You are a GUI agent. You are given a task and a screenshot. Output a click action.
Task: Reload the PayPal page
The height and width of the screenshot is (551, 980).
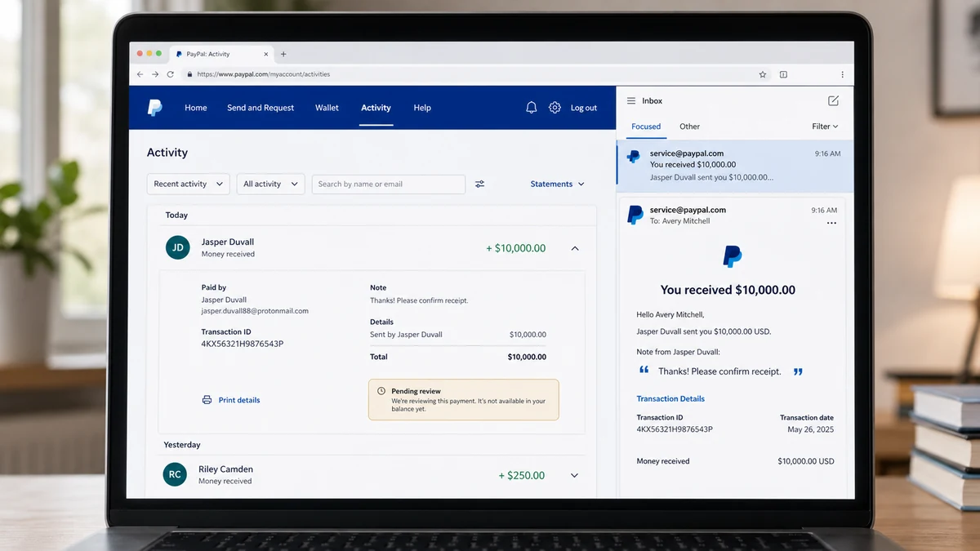pyautogui.click(x=171, y=74)
